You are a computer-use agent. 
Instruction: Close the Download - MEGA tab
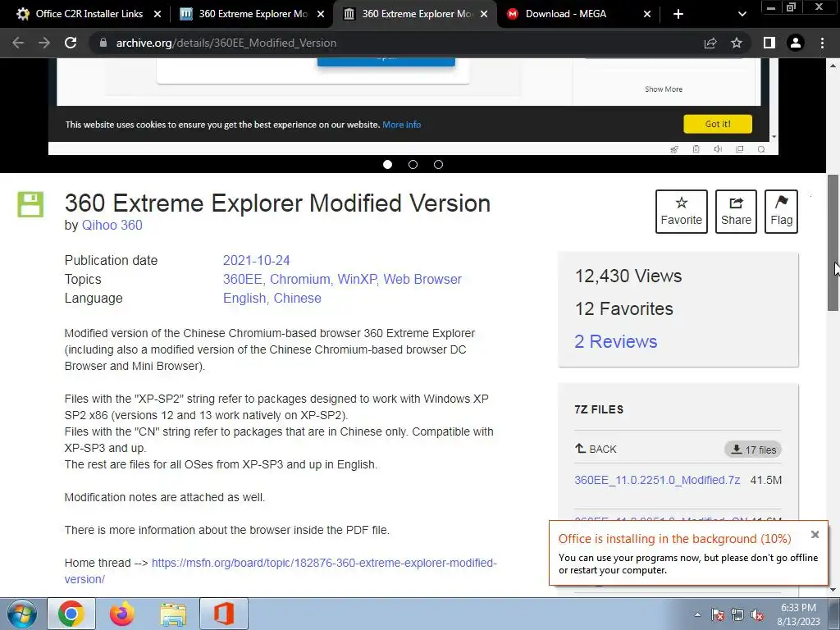[x=647, y=14]
